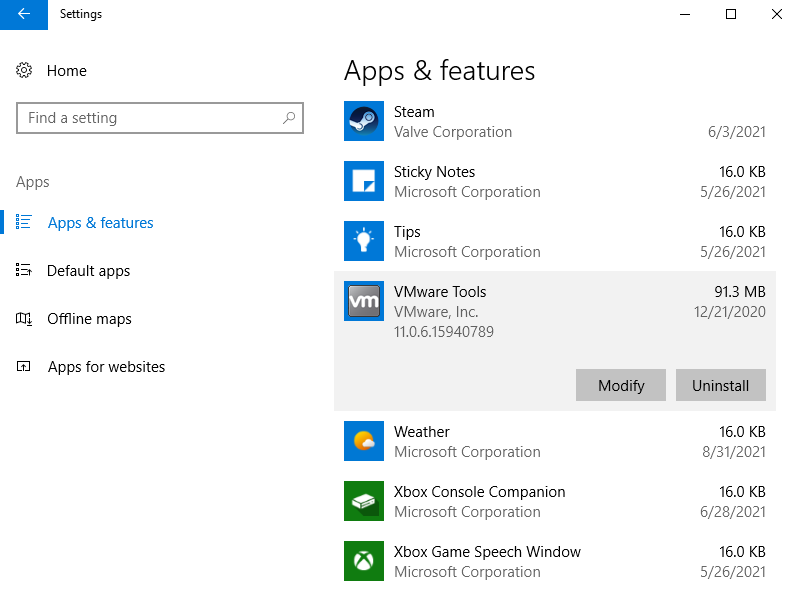
Task: Click the Xbox Console Companion icon
Action: coord(363,502)
